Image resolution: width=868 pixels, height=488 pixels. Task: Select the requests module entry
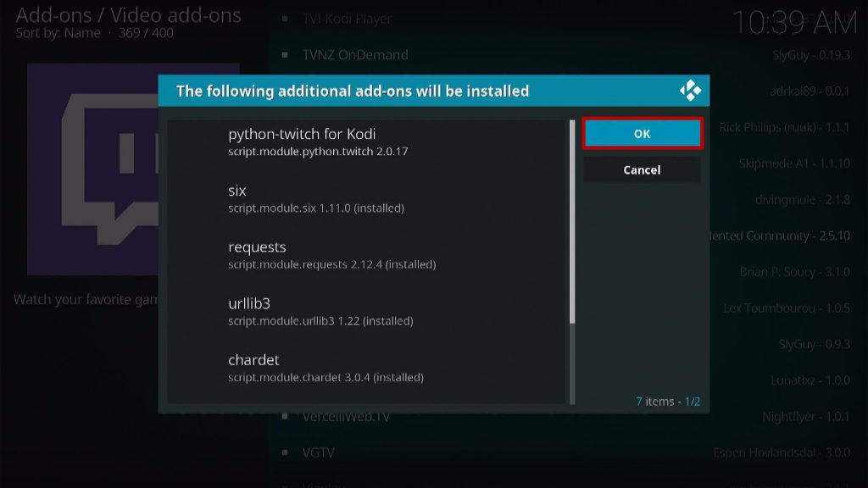click(366, 255)
